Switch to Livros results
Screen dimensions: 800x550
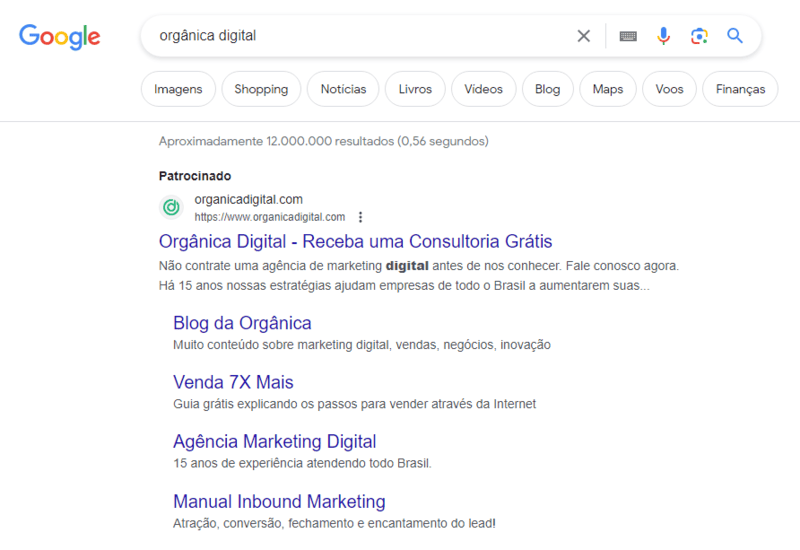(415, 89)
